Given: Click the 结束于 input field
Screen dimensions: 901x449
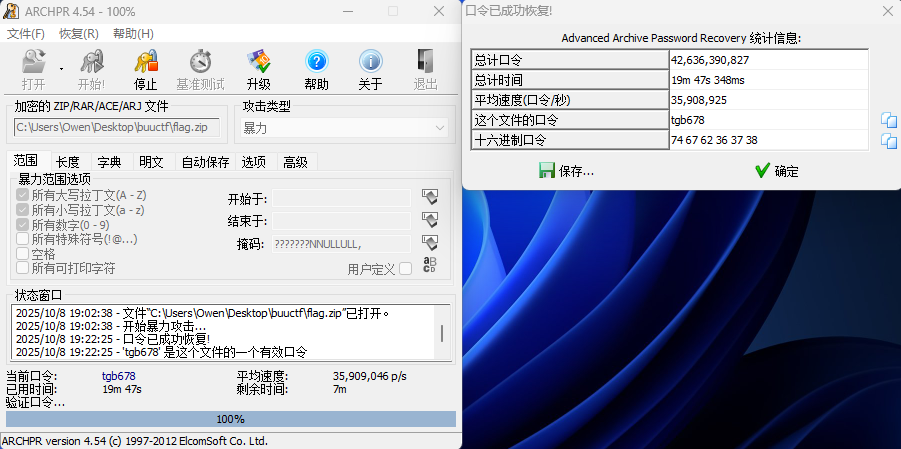Looking at the screenshot, I should tap(341, 221).
